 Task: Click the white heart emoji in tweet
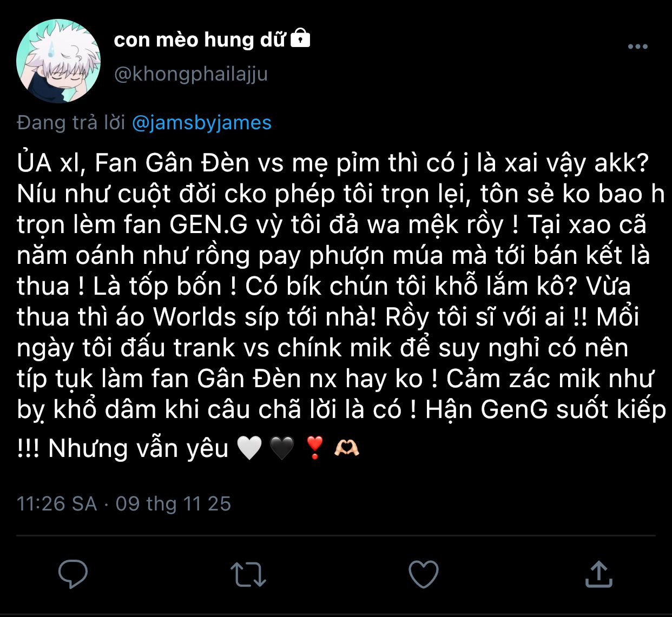pos(249,448)
